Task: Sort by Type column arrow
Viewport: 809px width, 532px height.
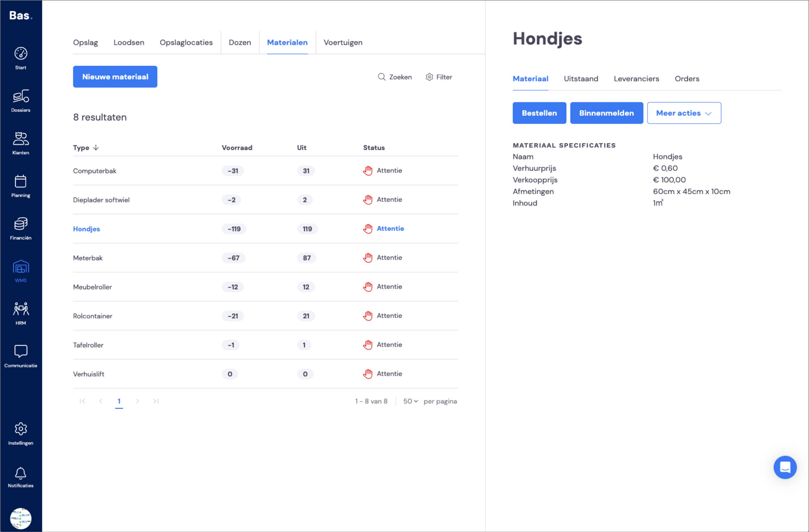Action: (96, 148)
